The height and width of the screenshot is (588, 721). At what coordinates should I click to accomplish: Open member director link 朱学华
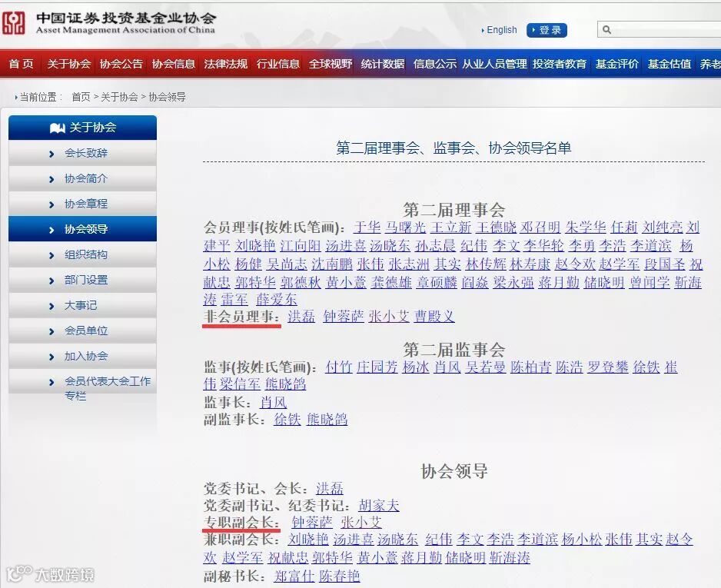[x=586, y=227]
